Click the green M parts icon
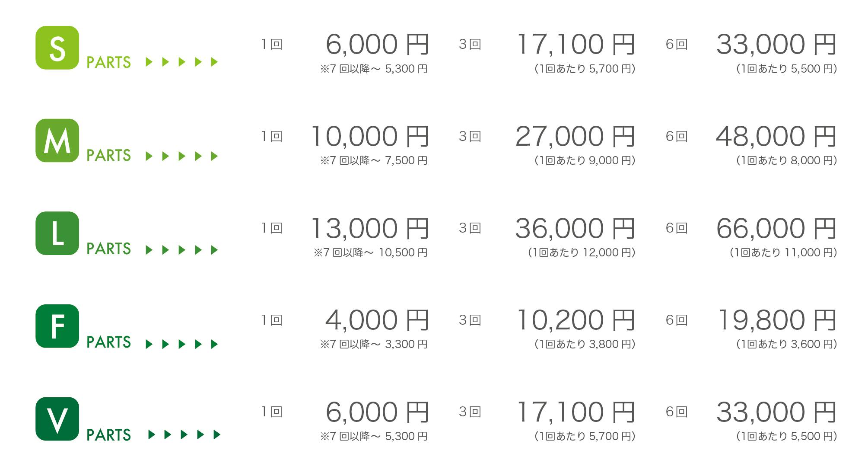This screenshot has width=868, height=460. click(57, 141)
